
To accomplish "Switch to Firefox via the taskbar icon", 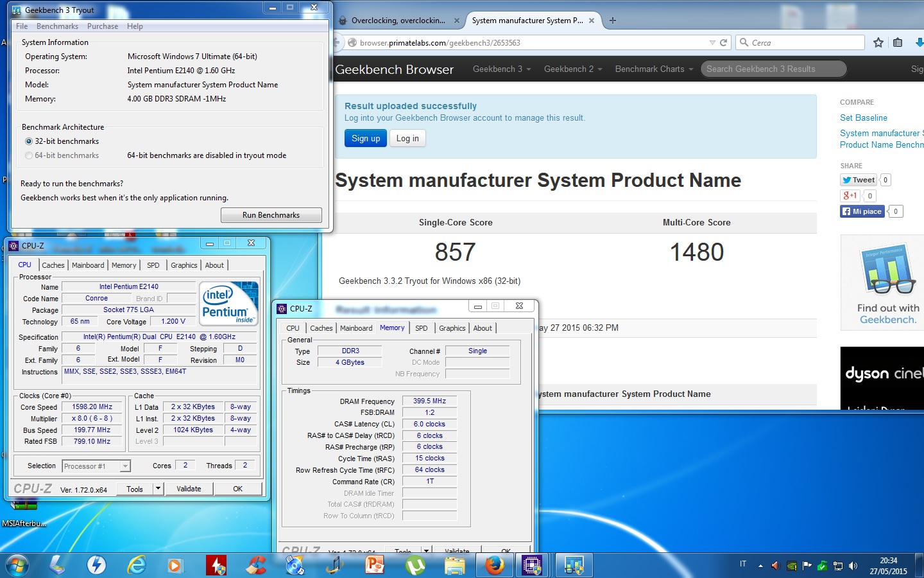I will pos(494,565).
